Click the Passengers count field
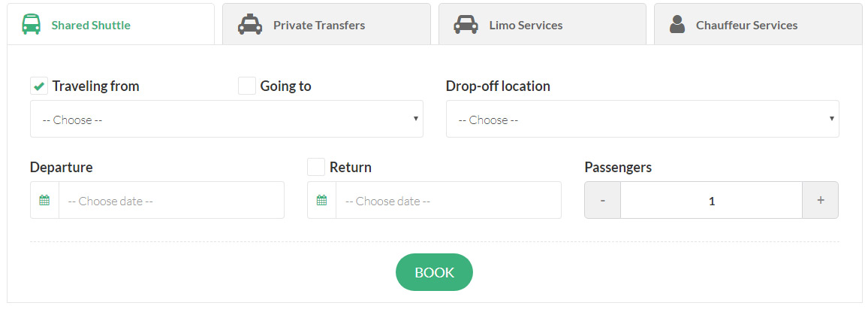868x309 pixels. [x=711, y=200]
